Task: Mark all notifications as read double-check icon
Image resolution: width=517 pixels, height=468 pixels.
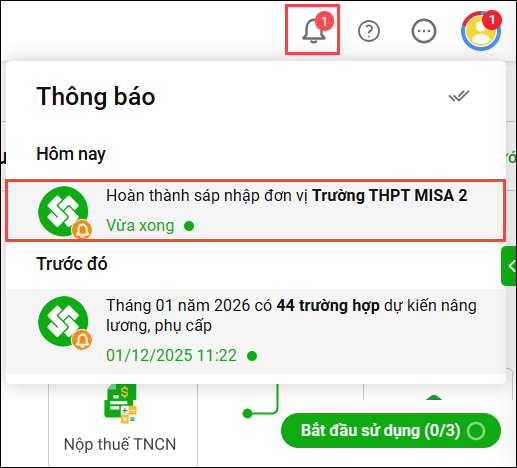Action: 459,96
